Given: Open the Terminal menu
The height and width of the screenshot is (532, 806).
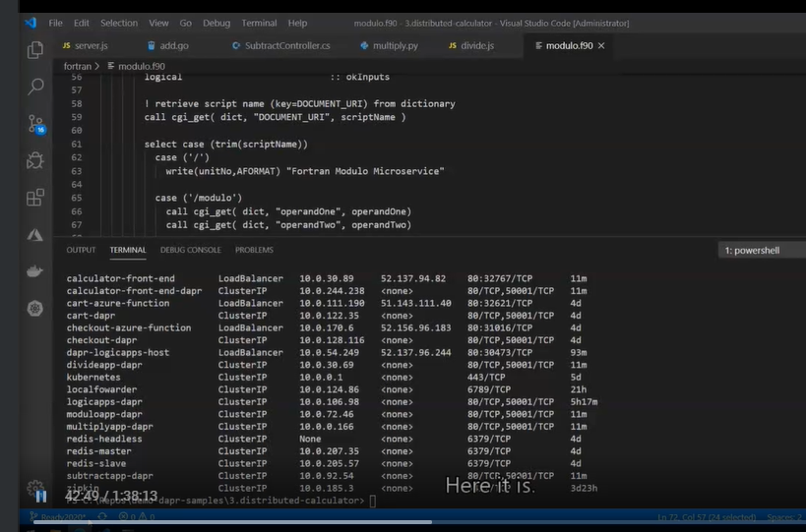Looking at the screenshot, I should coord(259,23).
